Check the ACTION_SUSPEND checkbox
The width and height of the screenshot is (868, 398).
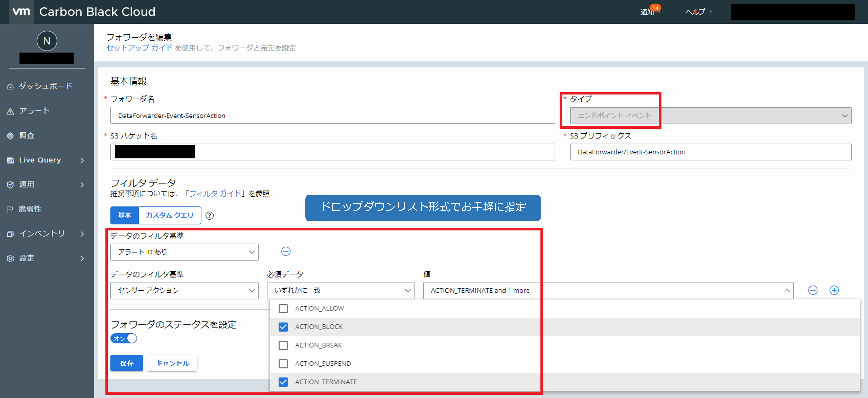click(283, 364)
